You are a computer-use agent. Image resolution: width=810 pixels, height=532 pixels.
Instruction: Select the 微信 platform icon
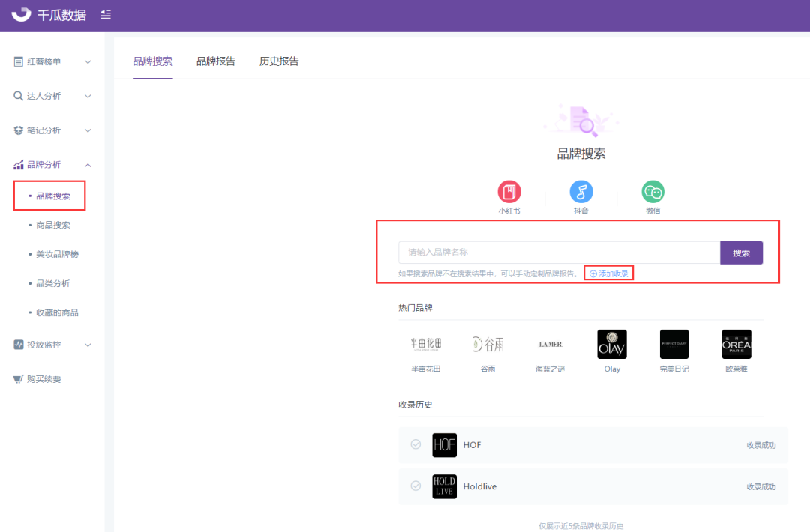(652, 192)
